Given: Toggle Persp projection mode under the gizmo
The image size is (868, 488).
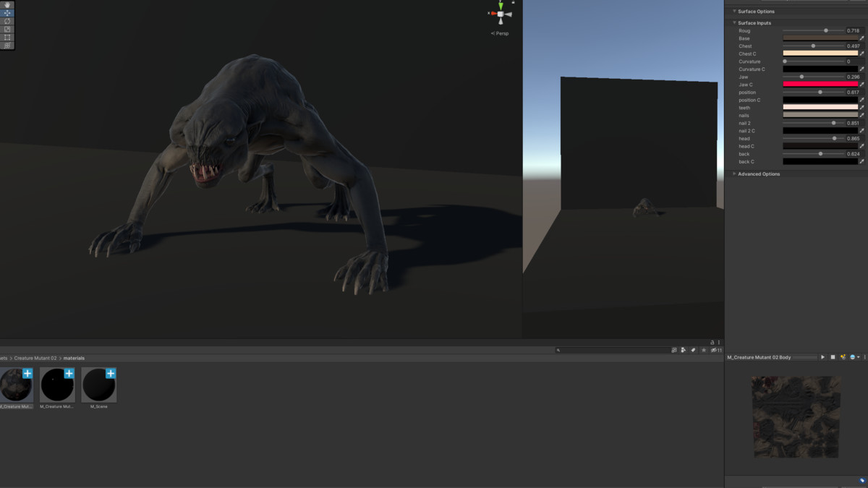Looking at the screenshot, I should tap(500, 33).
